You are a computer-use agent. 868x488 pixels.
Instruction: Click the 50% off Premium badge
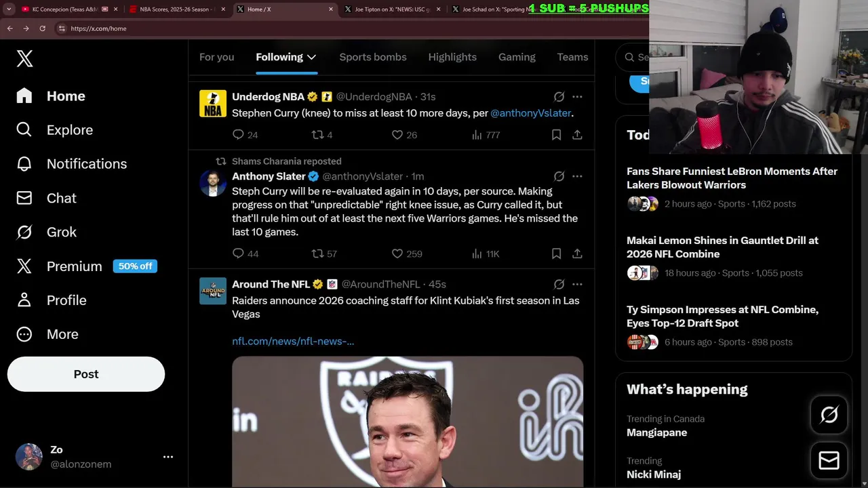[x=135, y=266]
